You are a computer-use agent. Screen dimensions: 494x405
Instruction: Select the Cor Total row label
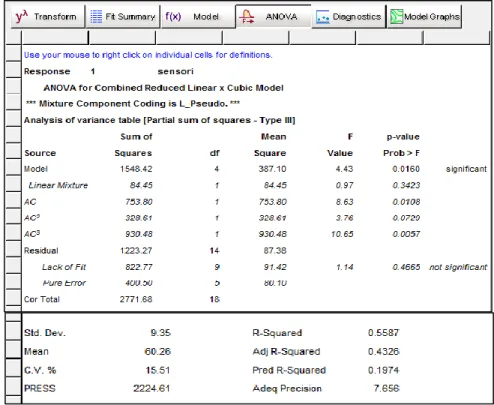(x=42, y=299)
